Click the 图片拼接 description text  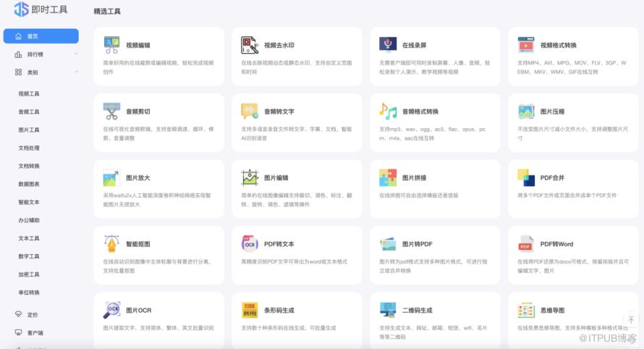(418, 195)
